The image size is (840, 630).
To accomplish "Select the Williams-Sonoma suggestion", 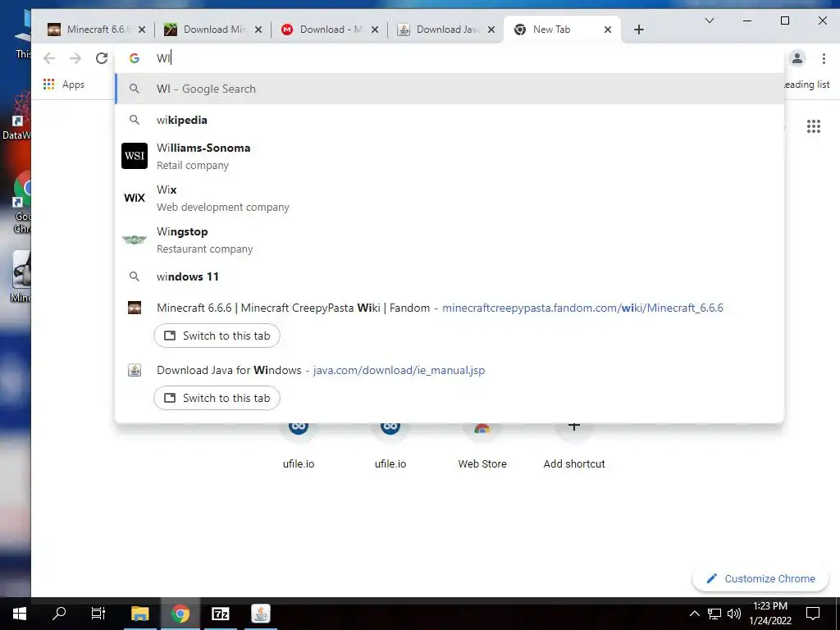I will pyautogui.click(x=450, y=156).
